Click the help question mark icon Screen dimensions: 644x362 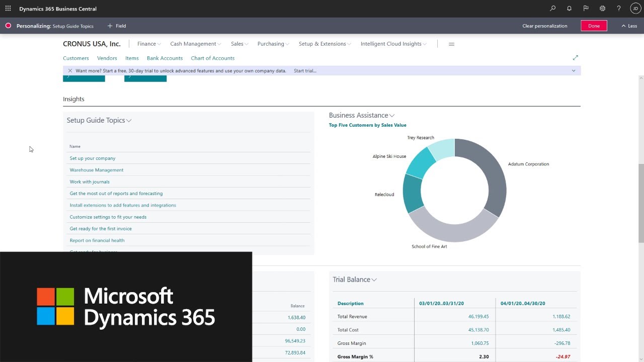coord(619,9)
